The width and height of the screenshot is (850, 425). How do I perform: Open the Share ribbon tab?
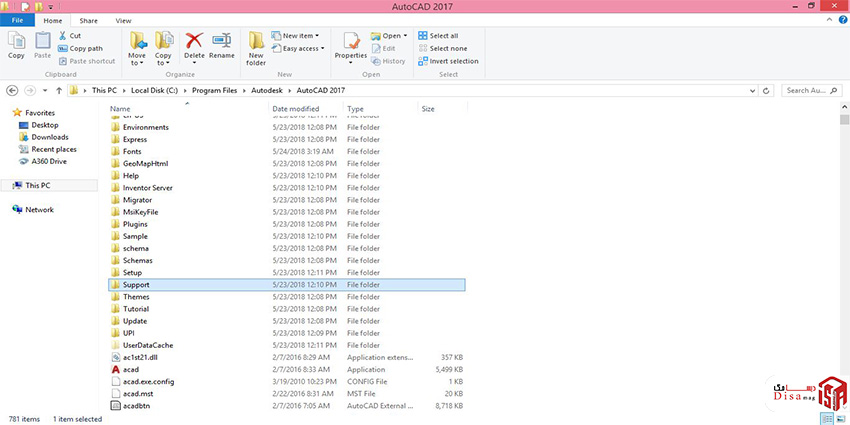[88, 20]
